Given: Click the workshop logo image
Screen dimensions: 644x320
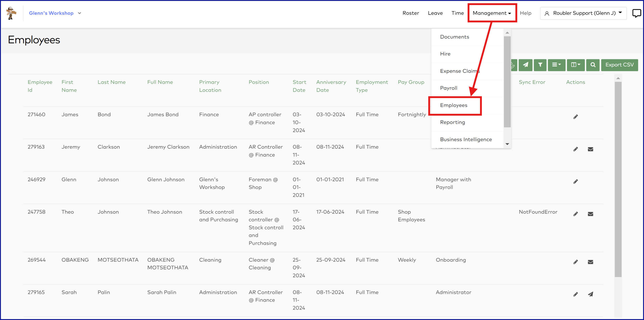Looking at the screenshot, I should 11,13.
